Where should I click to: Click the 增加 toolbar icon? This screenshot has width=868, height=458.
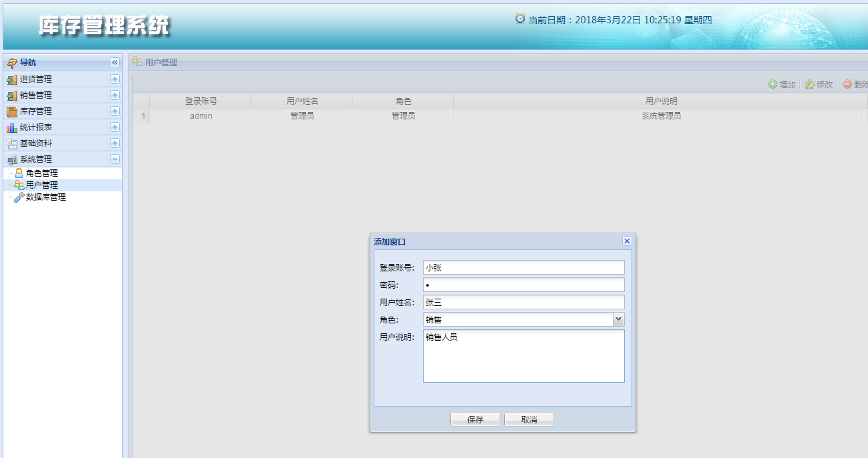(773, 85)
